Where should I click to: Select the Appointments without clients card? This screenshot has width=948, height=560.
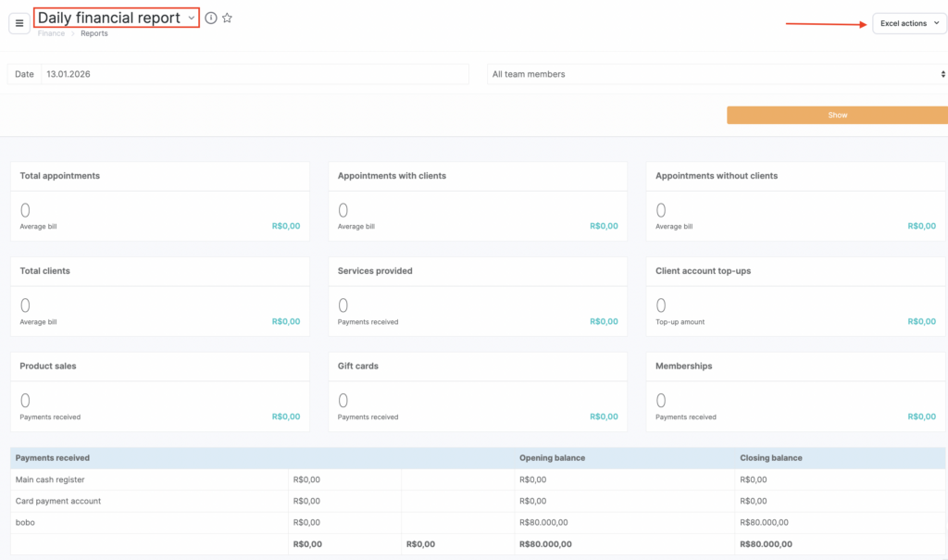[x=795, y=202]
